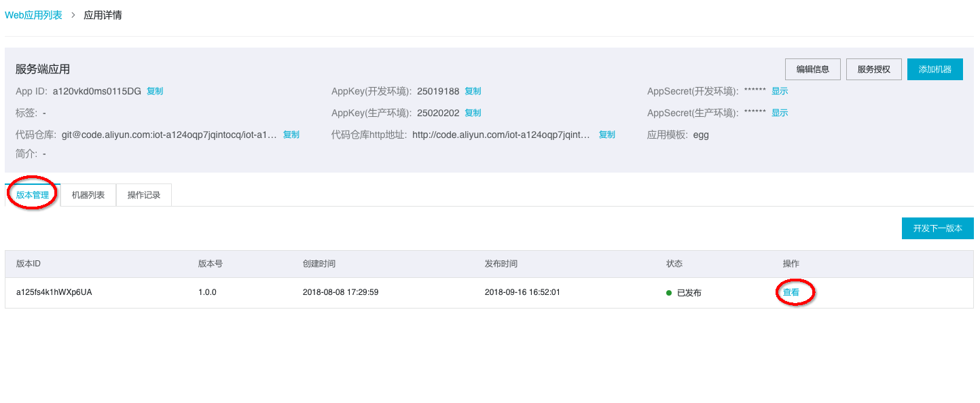Viewport: 980px width, 403px height.
Task: Click the 编辑信息 button
Action: [x=813, y=69]
